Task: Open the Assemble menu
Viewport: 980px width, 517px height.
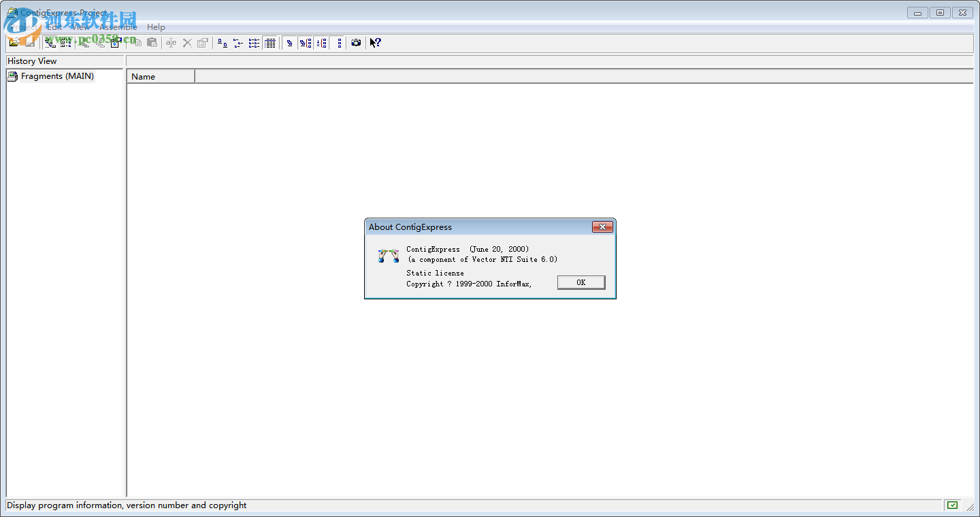Action: click(118, 27)
